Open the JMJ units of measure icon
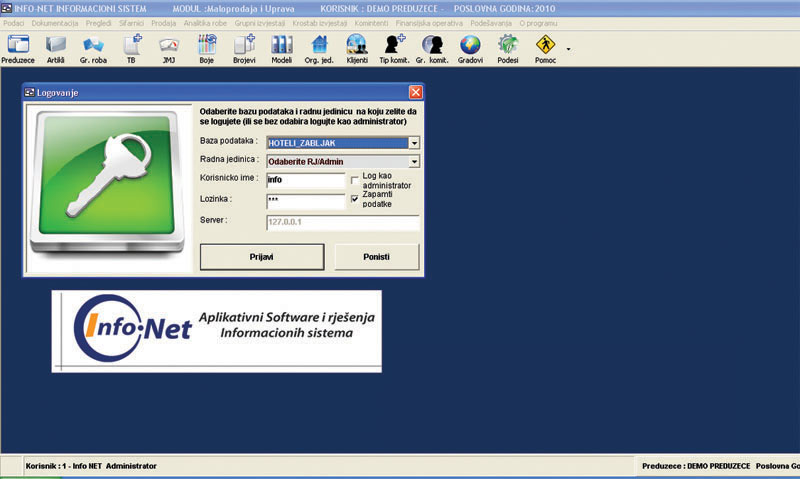Viewport: 800px width, 479px height. click(x=169, y=49)
